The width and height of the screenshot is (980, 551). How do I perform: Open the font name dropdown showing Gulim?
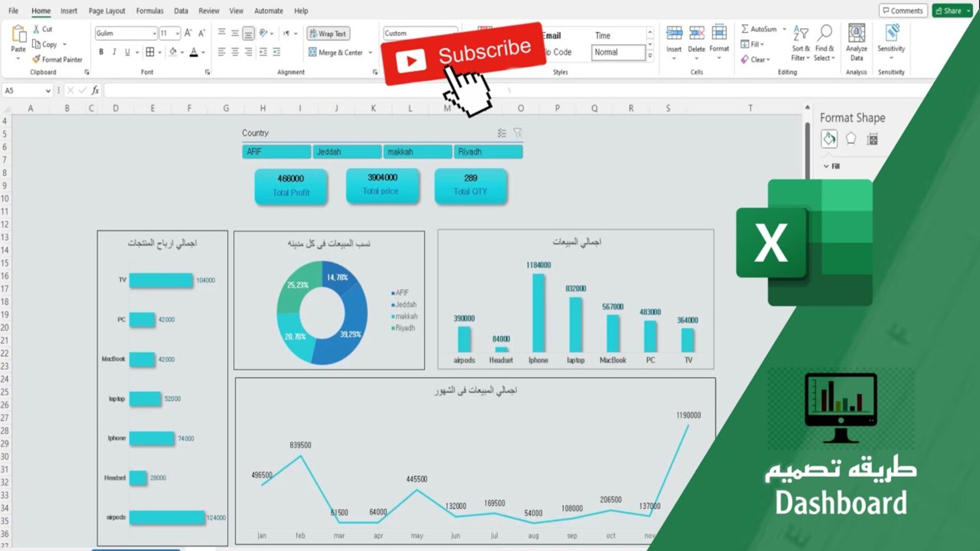[126, 34]
